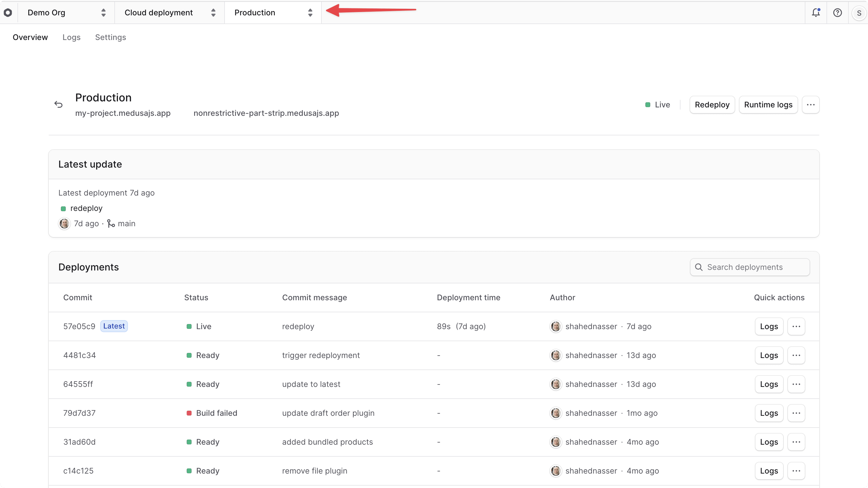Click the green Live status indicator
Image resolution: width=868 pixels, height=488 pixels.
[x=648, y=105]
